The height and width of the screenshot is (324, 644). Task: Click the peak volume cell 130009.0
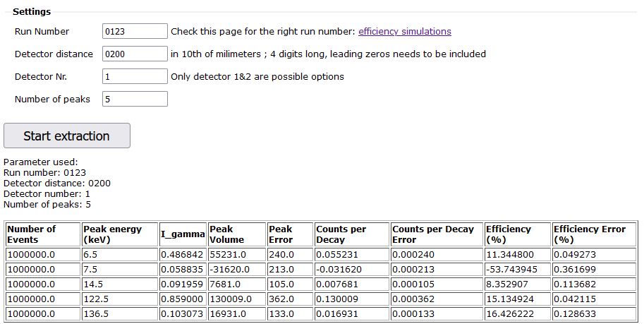tap(236, 299)
